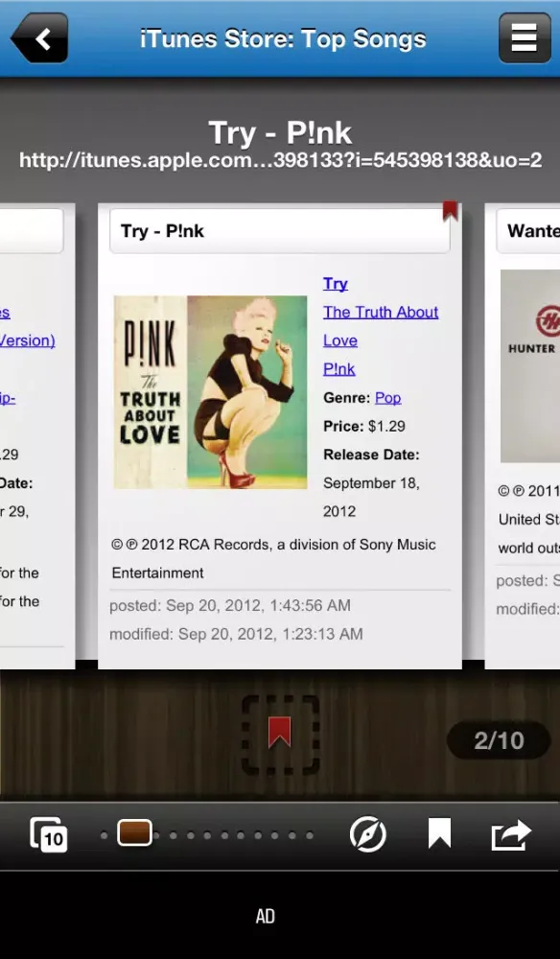This screenshot has width=560, height=959.
Task: Tap the Truth About Love album cover
Action: (x=210, y=392)
